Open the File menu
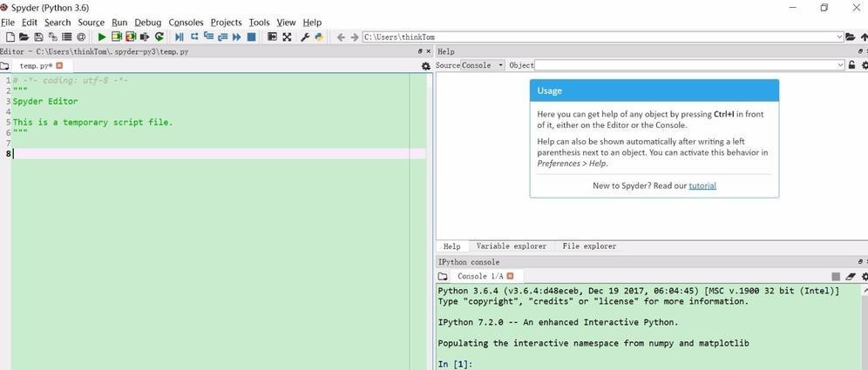 [7, 23]
